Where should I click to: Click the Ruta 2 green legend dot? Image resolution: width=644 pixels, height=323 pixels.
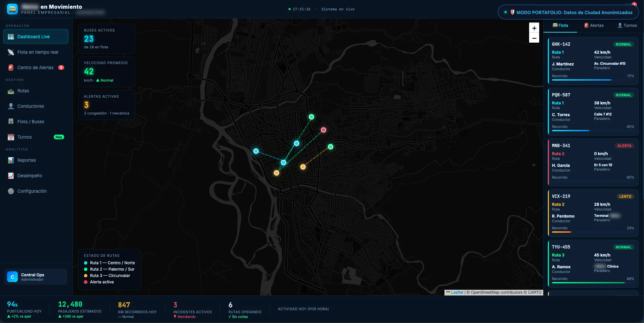[x=86, y=269]
